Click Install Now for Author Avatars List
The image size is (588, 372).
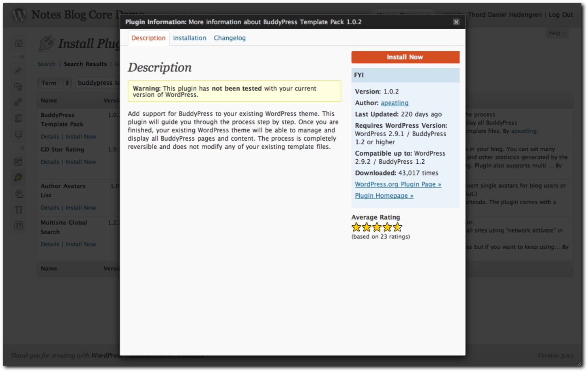tap(81, 208)
